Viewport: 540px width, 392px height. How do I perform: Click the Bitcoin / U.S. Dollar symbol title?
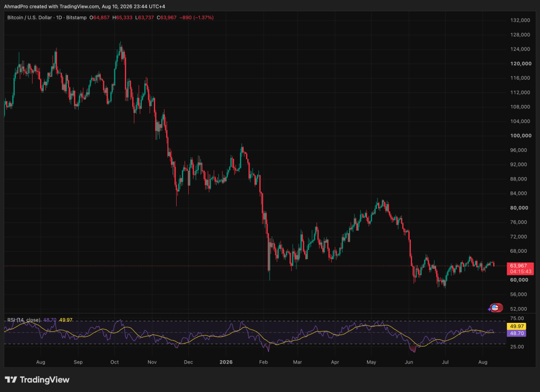(x=30, y=17)
